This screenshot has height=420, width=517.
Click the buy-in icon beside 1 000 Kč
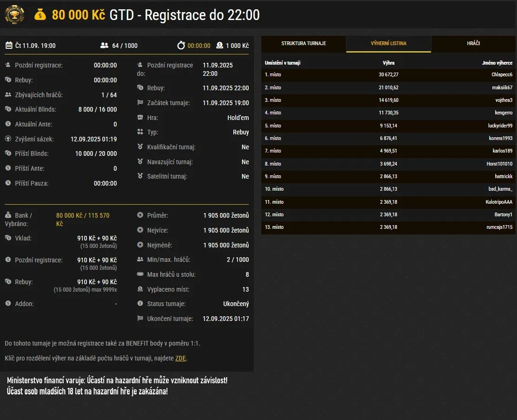(x=219, y=46)
